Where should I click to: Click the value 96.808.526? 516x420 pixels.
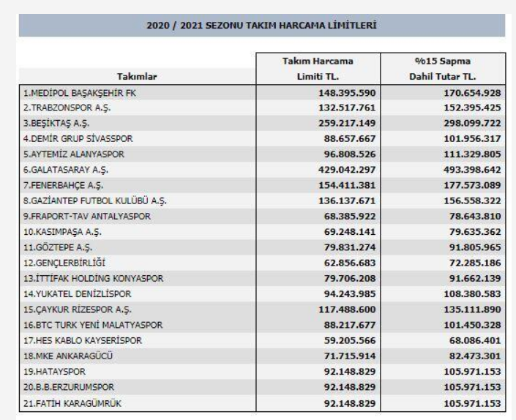(x=350, y=154)
